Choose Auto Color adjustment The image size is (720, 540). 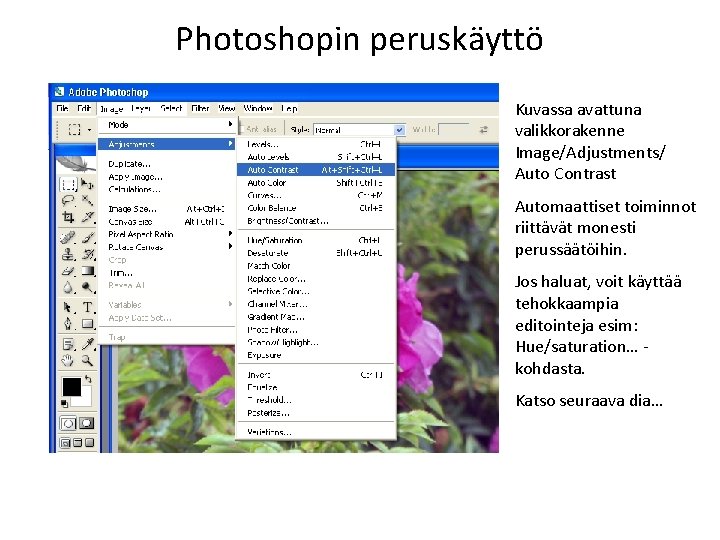coord(316,183)
